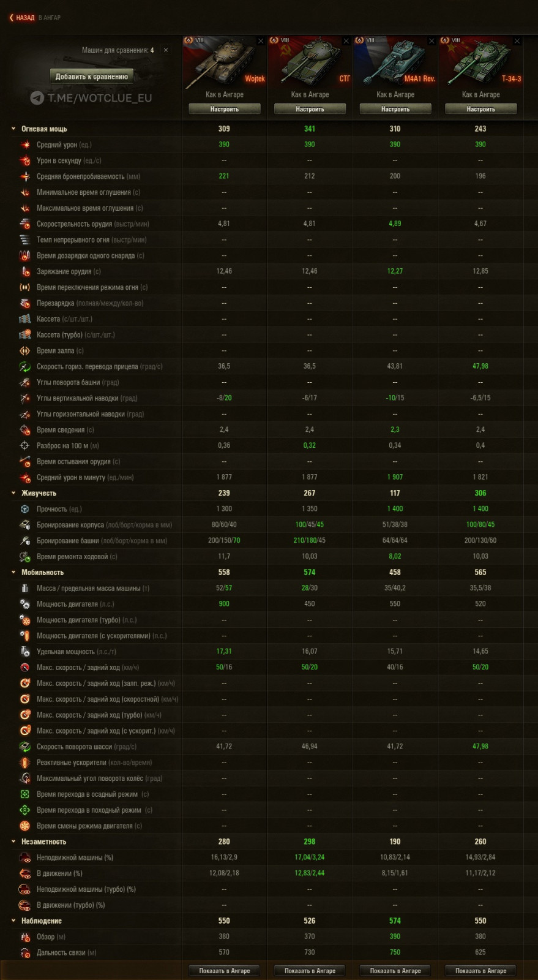
Task: Click the Дальность связи radio icon
Action: click(25, 953)
